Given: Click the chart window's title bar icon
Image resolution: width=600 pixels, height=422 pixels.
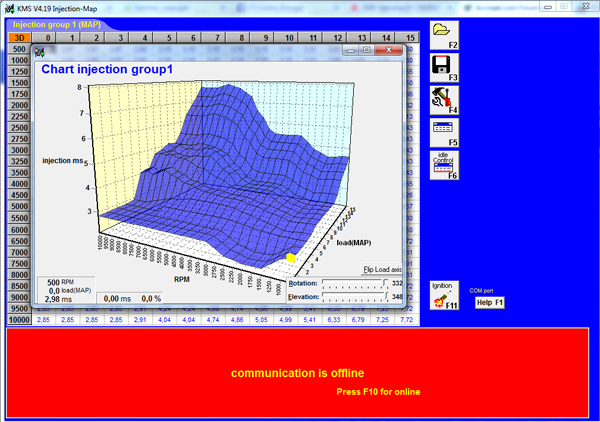Looking at the screenshot, I should point(40,51).
